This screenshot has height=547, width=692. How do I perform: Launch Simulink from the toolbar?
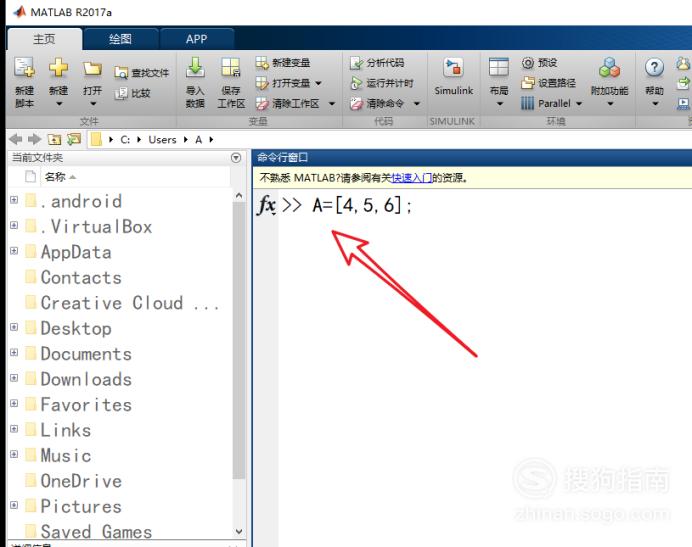coord(453,76)
